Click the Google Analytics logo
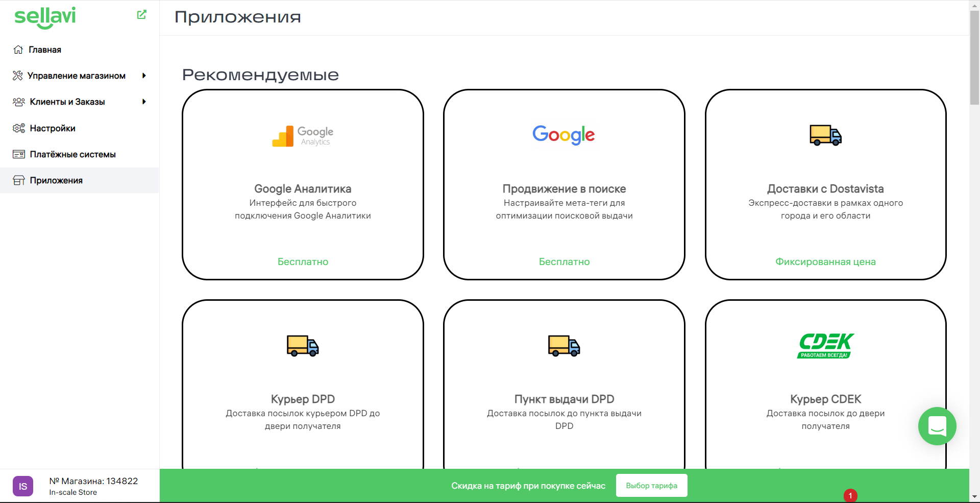 click(303, 136)
